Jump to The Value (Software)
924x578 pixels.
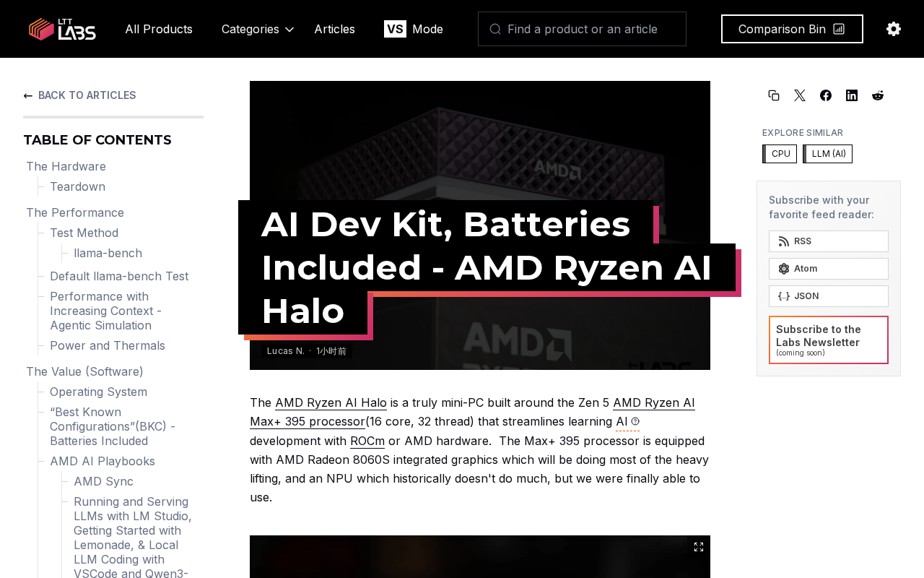coord(84,371)
